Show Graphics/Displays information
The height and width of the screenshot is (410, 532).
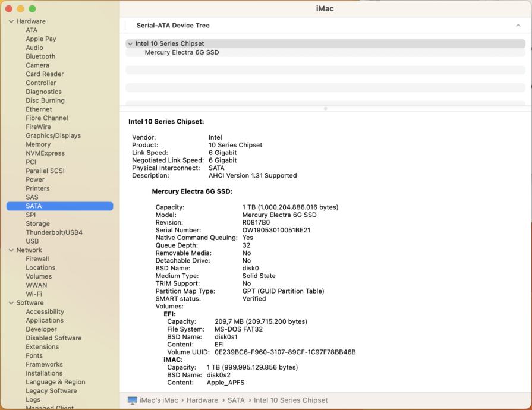coord(53,135)
